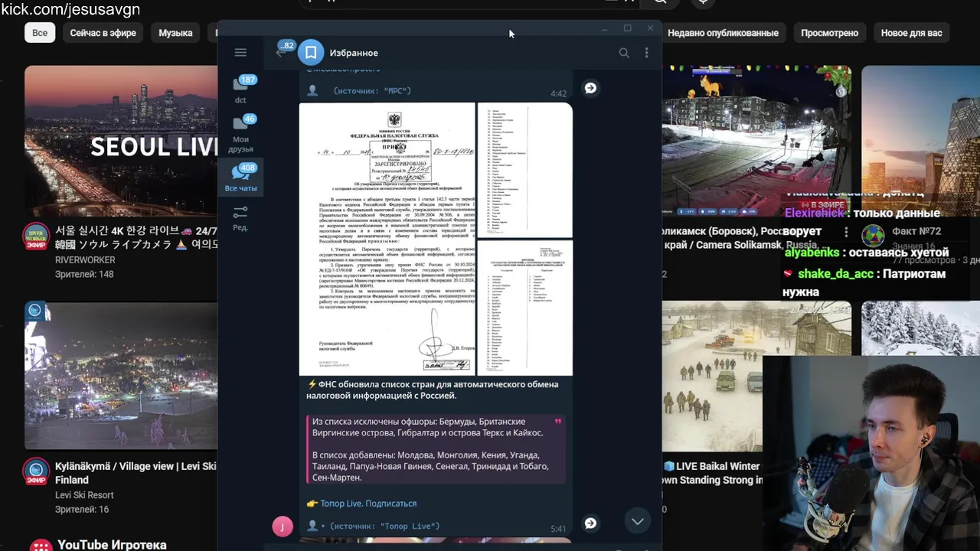Jump to bottom with the down-chevron button
980x551 pixels.
(637, 521)
